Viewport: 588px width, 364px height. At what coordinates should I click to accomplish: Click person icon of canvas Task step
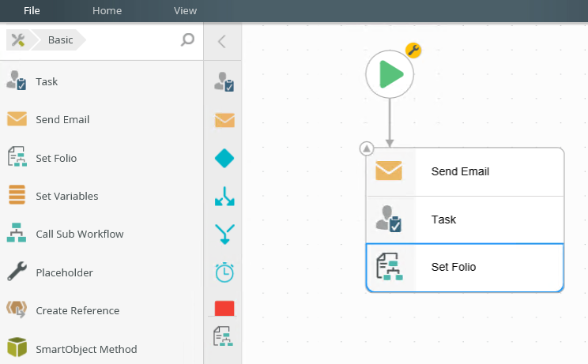(389, 219)
